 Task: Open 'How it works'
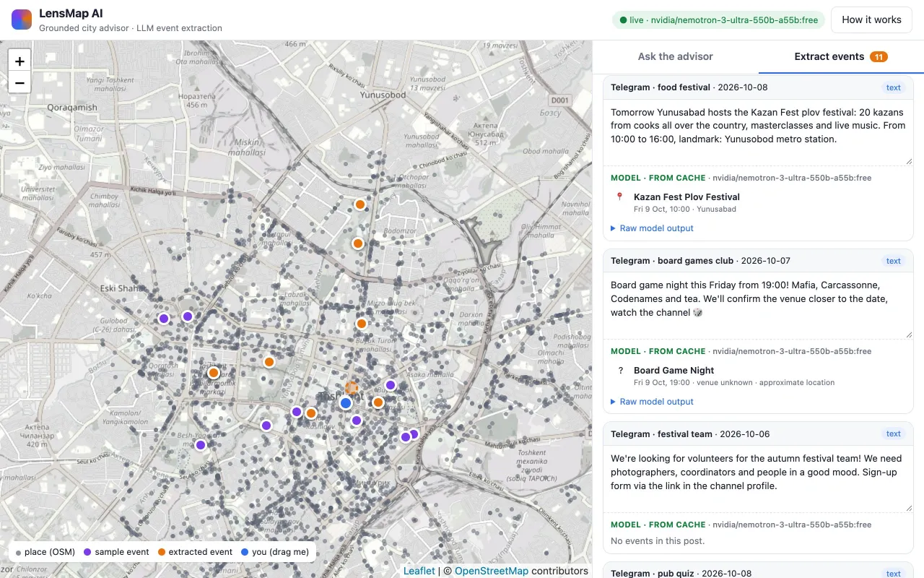(x=871, y=20)
